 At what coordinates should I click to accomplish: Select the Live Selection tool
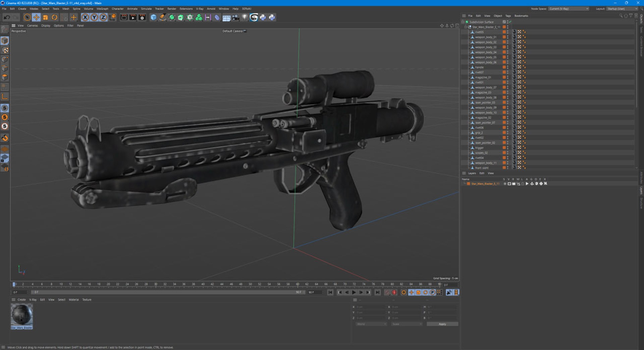pos(27,17)
